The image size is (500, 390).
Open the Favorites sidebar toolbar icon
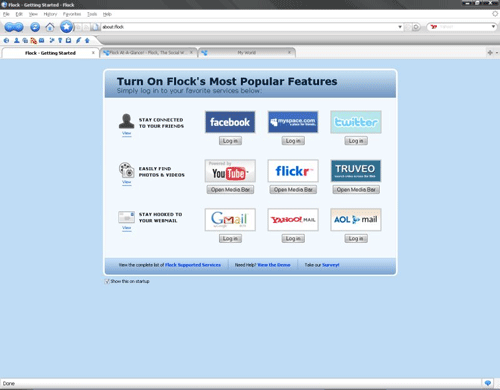pyautogui.click(x=52, y=41)
